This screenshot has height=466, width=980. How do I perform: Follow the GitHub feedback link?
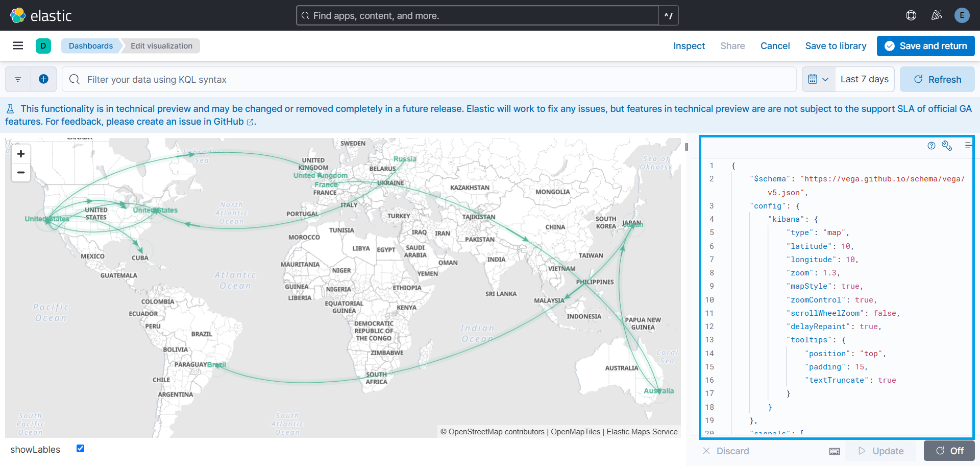229,122
